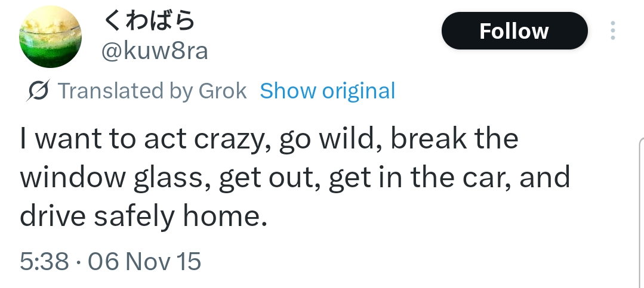Click the '5:38' time portion
The height and width of the screenshot is (288, 644).
[44, 261]
